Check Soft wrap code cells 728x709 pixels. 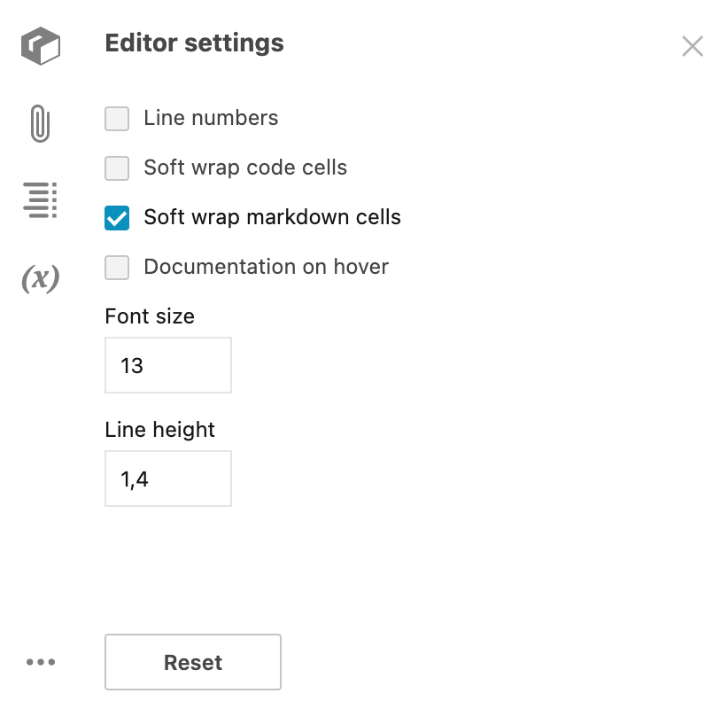pyautogui.click(x=116, y=168)
